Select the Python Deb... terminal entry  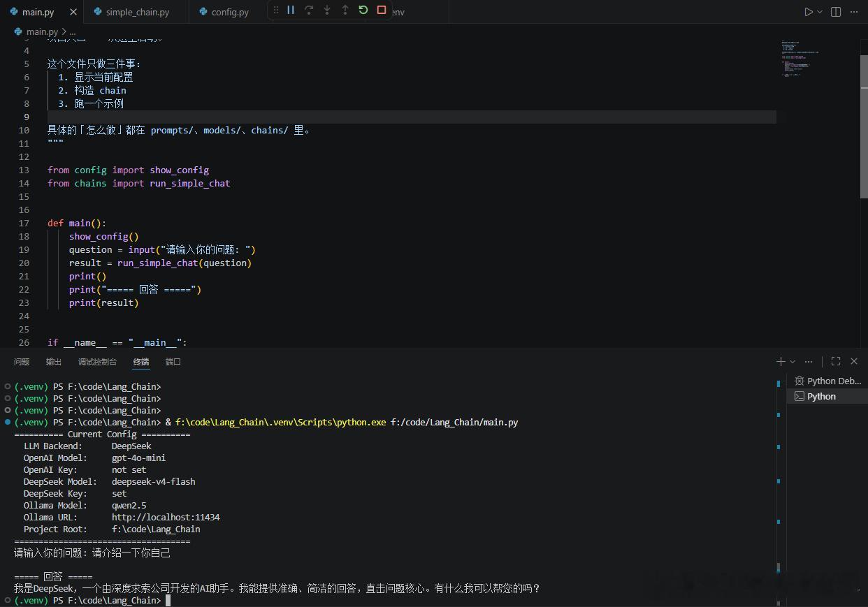[827, 381]
